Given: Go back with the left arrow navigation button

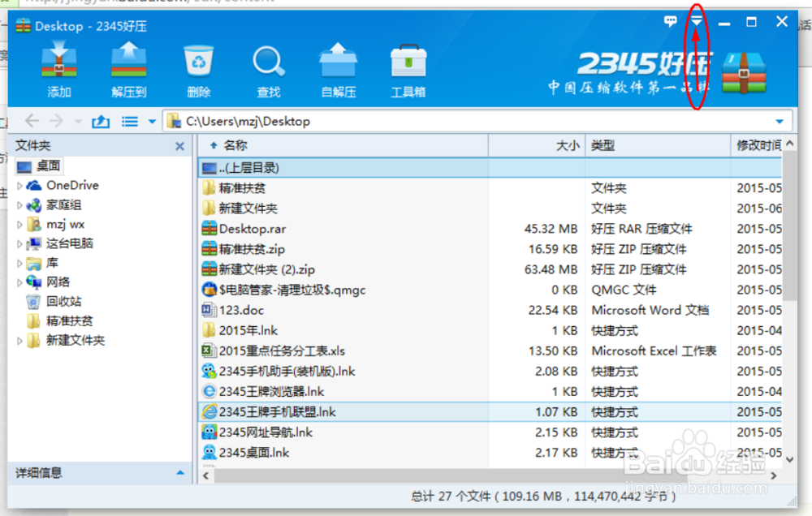Looking at the screenshot, I should (x=32, y=121).
